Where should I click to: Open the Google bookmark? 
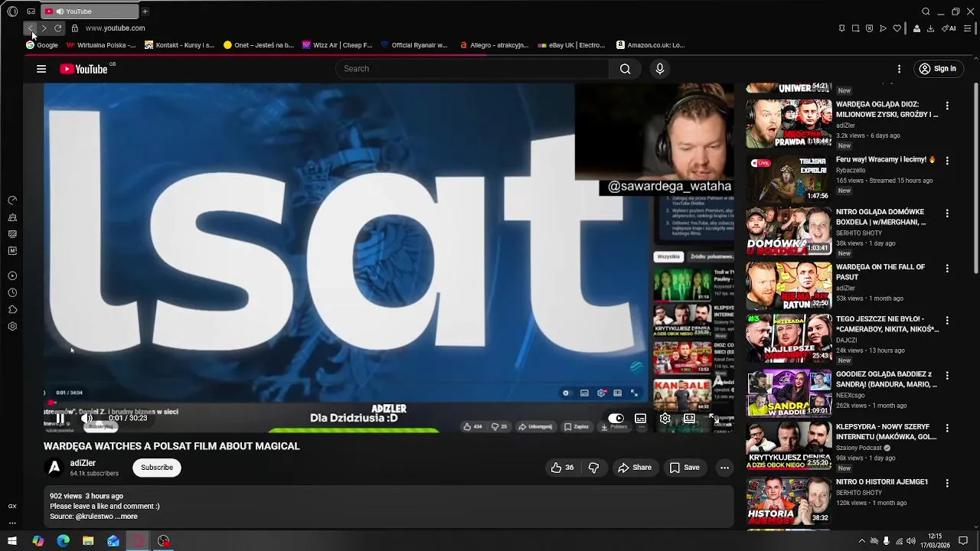pyautogui.click(x=41, y=45)
